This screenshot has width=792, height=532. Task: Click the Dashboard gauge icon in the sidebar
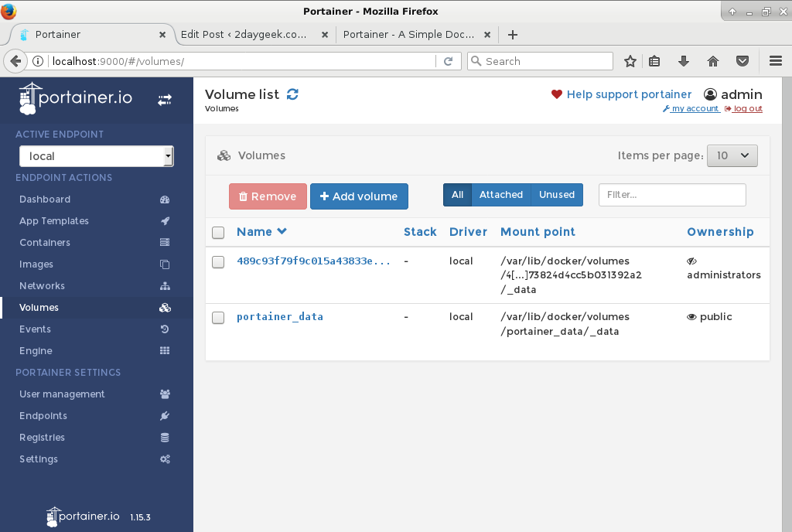(165, 199)
